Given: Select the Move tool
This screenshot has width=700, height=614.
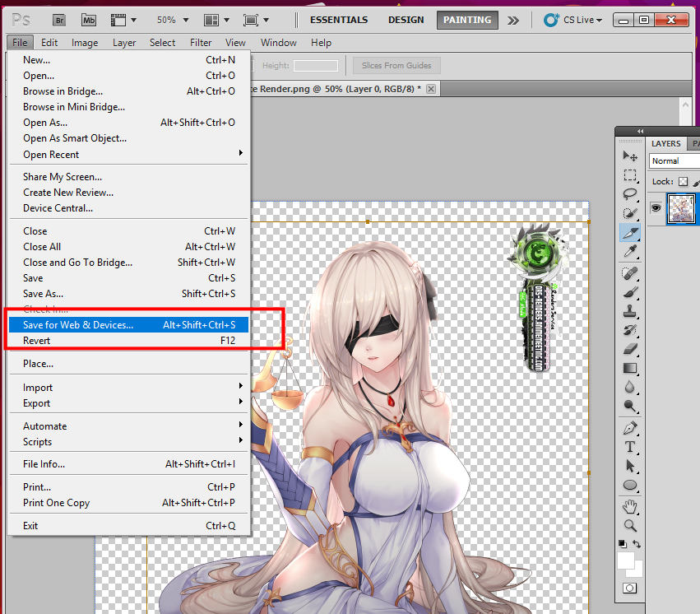Looking at the screenshot, I should tap(630, 156).
